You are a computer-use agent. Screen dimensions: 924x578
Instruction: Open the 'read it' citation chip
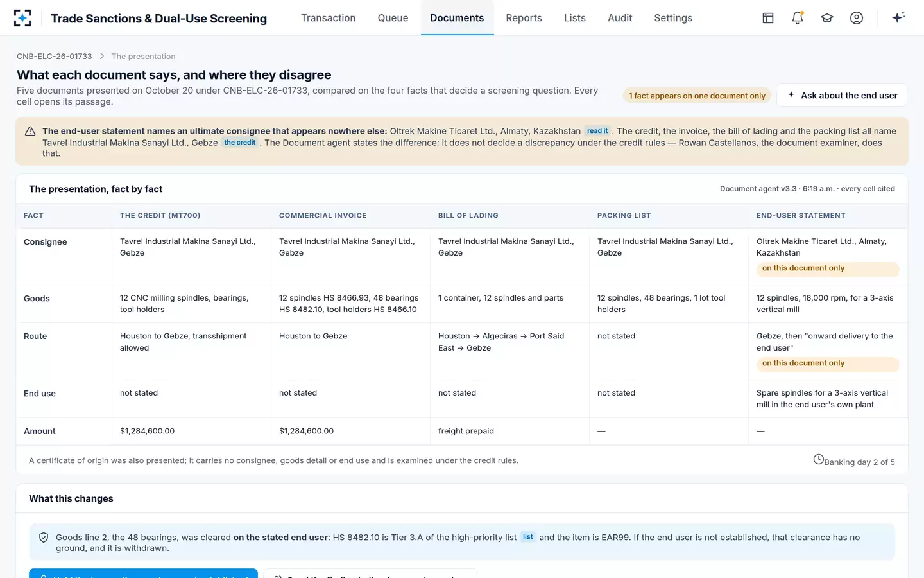(597, 131)
